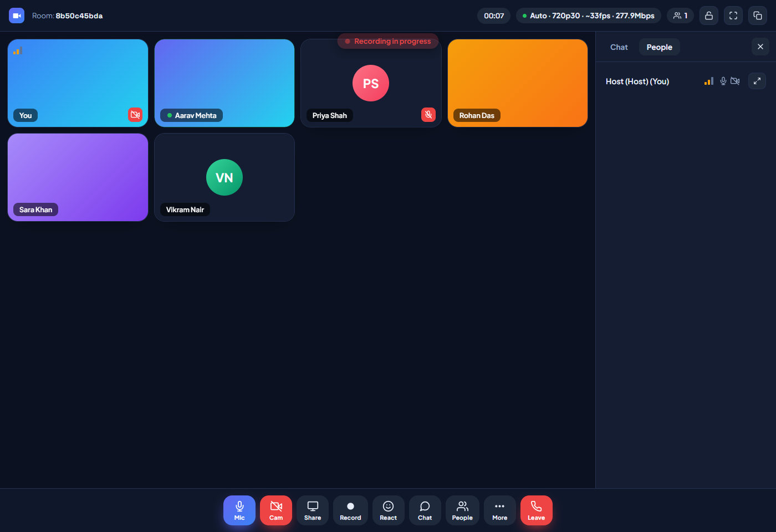Open Chat from the bottom toolbar
This screenshot has height=532, width=776.
[425, 510]
